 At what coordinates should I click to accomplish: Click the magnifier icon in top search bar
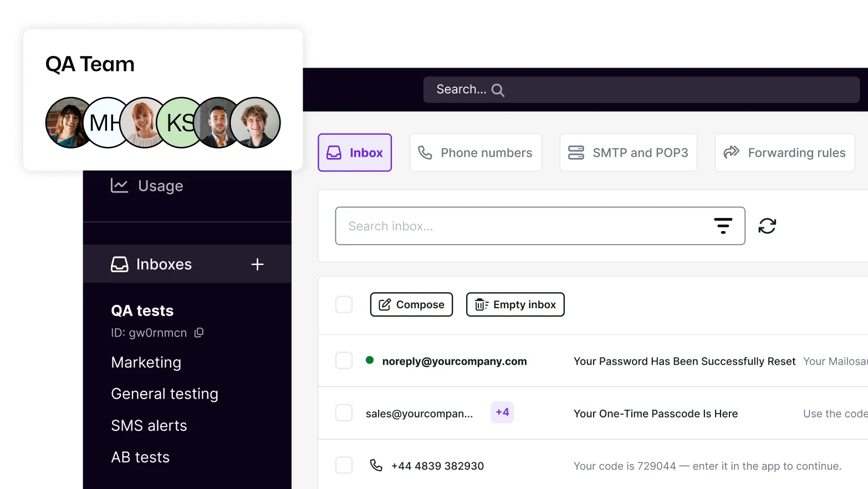tap(498, 90)
